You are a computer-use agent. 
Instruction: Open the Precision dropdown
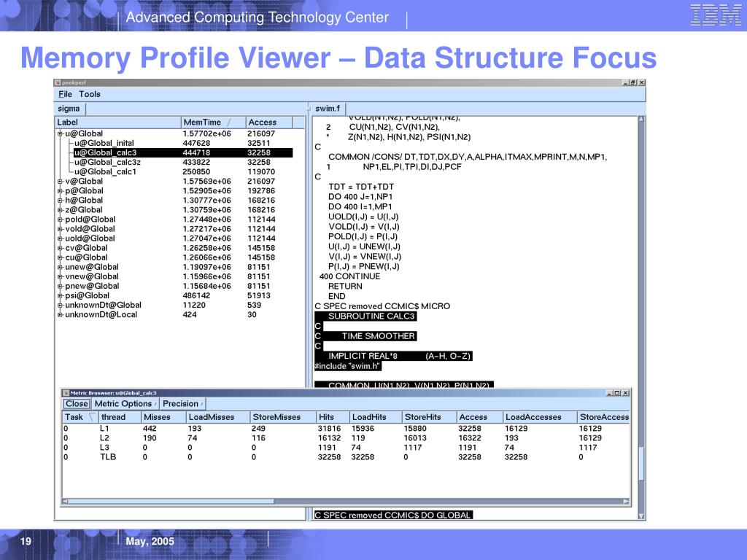point(183,404)
